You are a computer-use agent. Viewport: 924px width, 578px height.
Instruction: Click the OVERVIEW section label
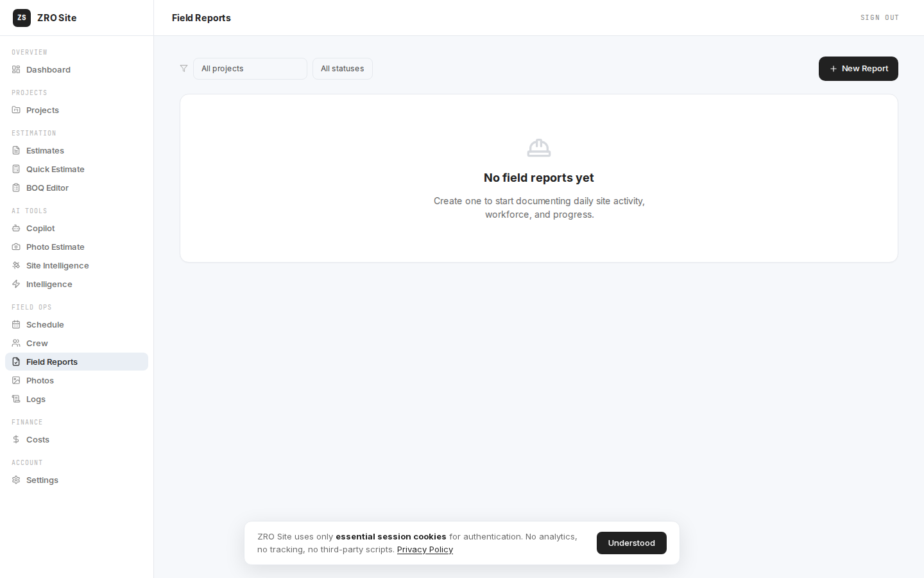30,52
